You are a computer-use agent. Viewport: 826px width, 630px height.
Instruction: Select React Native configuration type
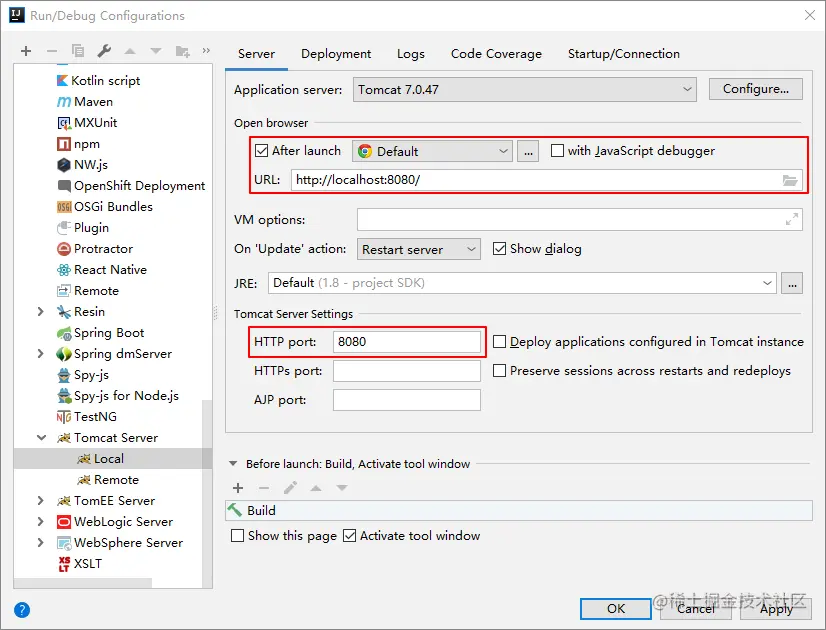(x=102, y=270)
